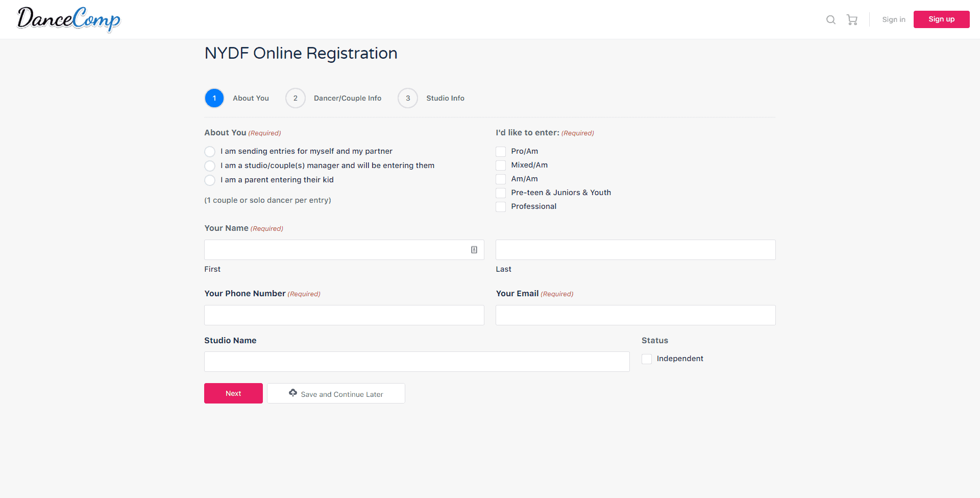Screen dimensions: 980x498
Task: Check the Mixed/Am category
Action: coord(501,165)
